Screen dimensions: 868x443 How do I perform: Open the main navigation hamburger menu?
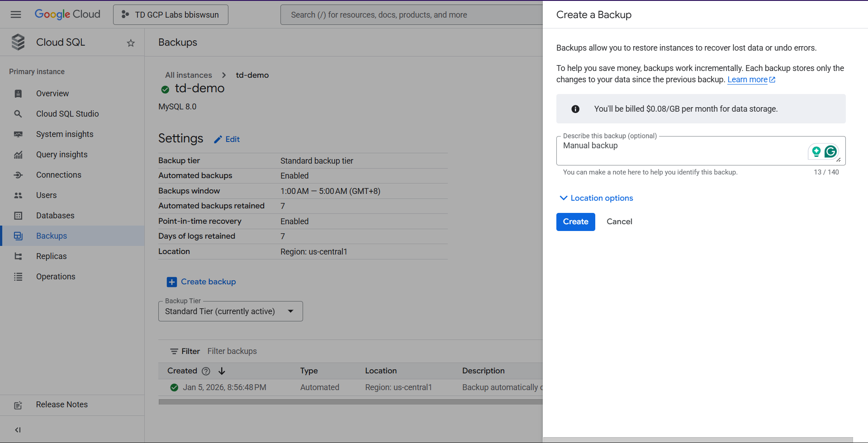click(16, 14)
